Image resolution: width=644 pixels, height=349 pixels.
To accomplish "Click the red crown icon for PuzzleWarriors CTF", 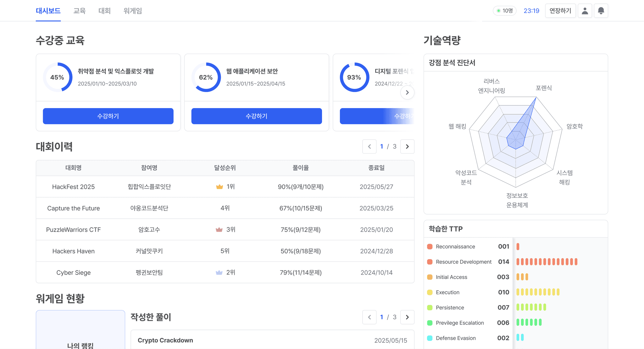I will pos(219,230).
